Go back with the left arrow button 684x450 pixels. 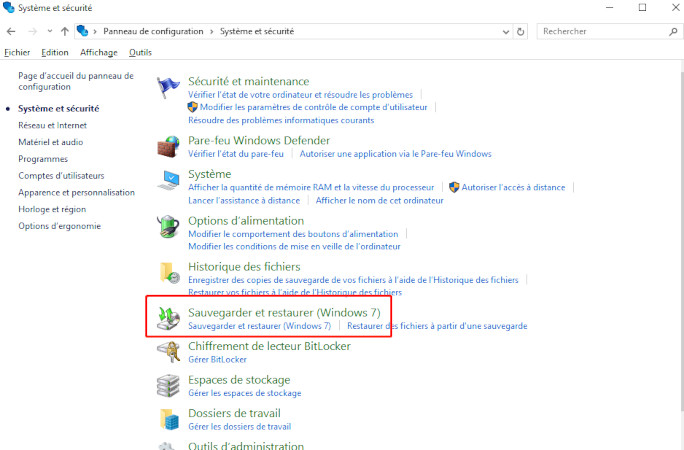tap(11, 31)
